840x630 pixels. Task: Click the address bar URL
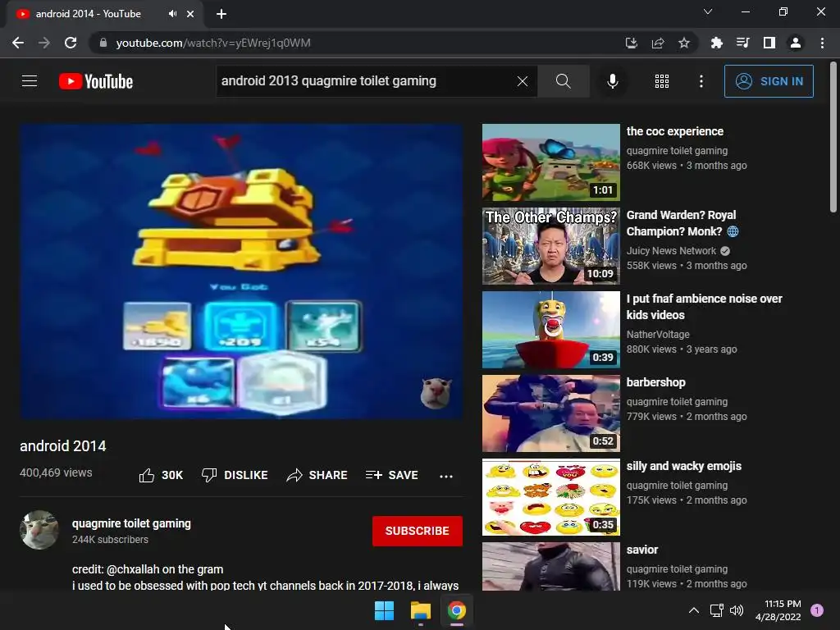(x=213, y=43)
